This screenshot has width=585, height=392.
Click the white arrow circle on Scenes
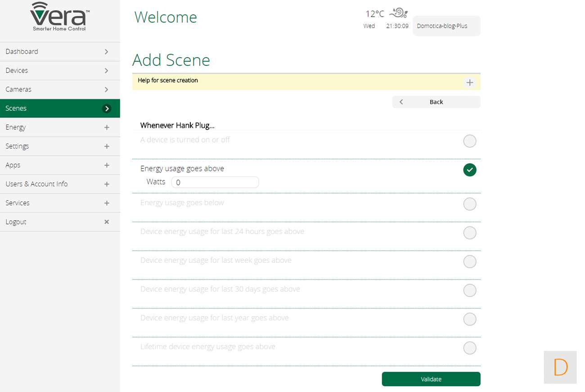pos(107,108)
